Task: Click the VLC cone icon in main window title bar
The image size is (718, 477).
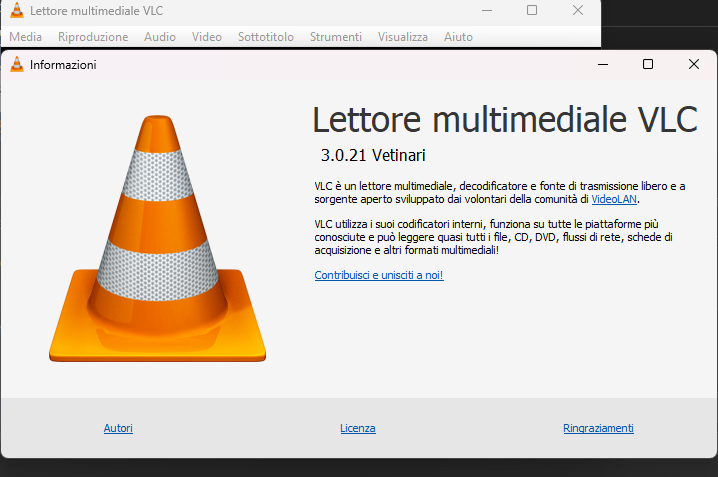Action: point(16,10)
